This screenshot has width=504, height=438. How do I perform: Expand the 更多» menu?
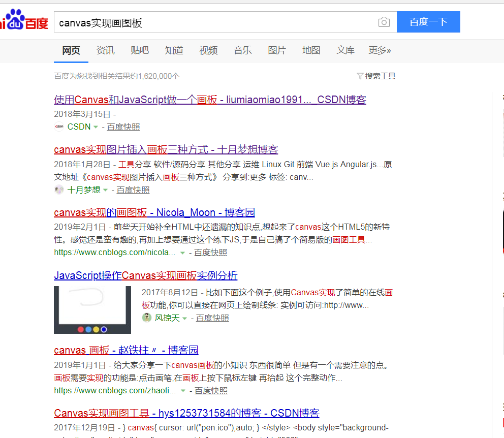click(380, 50)
